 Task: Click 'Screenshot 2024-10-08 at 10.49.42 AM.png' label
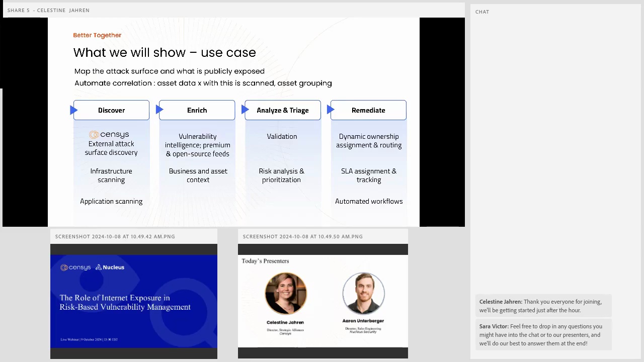tap(115, 236)
